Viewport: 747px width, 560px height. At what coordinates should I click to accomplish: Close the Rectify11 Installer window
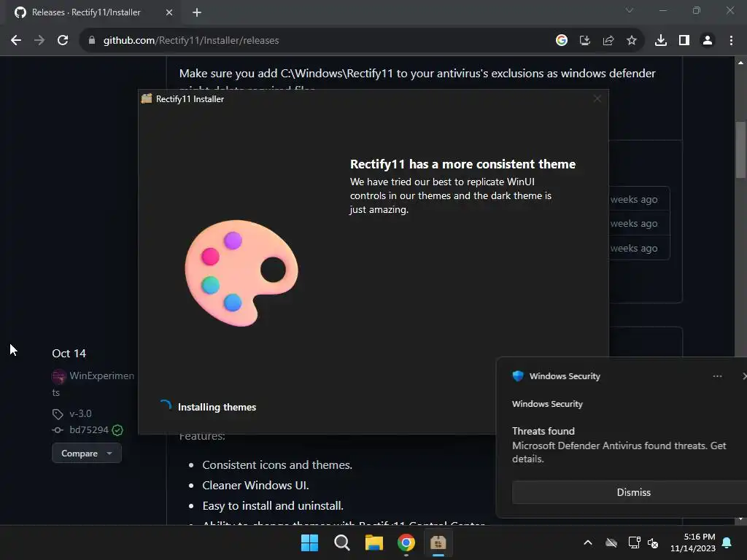597,99
